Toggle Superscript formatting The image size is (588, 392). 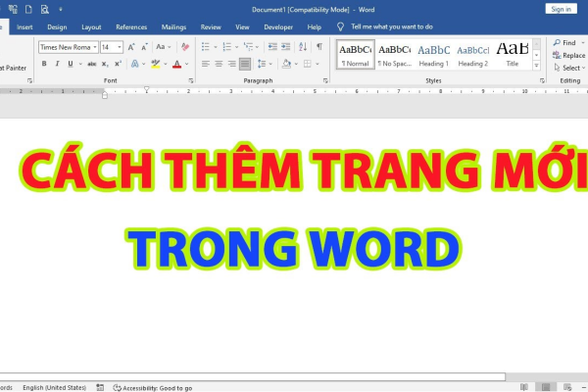click(118, 64)
